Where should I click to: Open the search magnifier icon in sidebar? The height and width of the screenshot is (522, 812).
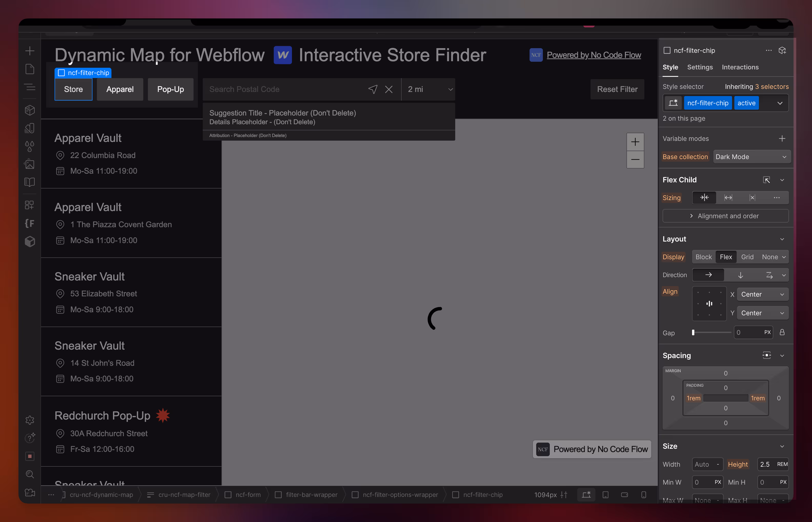tap(30, 474)
